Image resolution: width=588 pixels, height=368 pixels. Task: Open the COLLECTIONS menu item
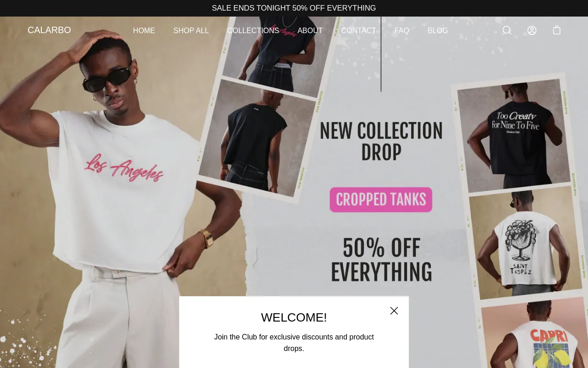pos(253,31)
